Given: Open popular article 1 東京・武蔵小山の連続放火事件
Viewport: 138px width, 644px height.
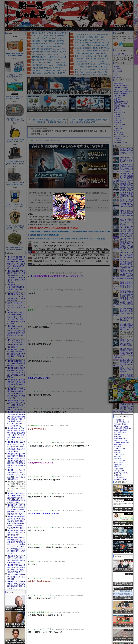Looking at the screenshot, I should point(16,263).
